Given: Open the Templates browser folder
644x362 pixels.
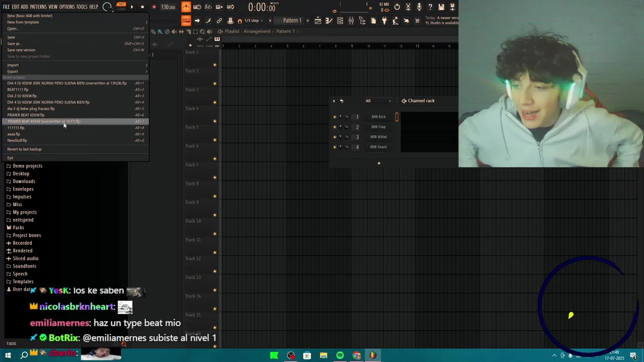Looking at the screenshot, I should [x=23, y=282].
